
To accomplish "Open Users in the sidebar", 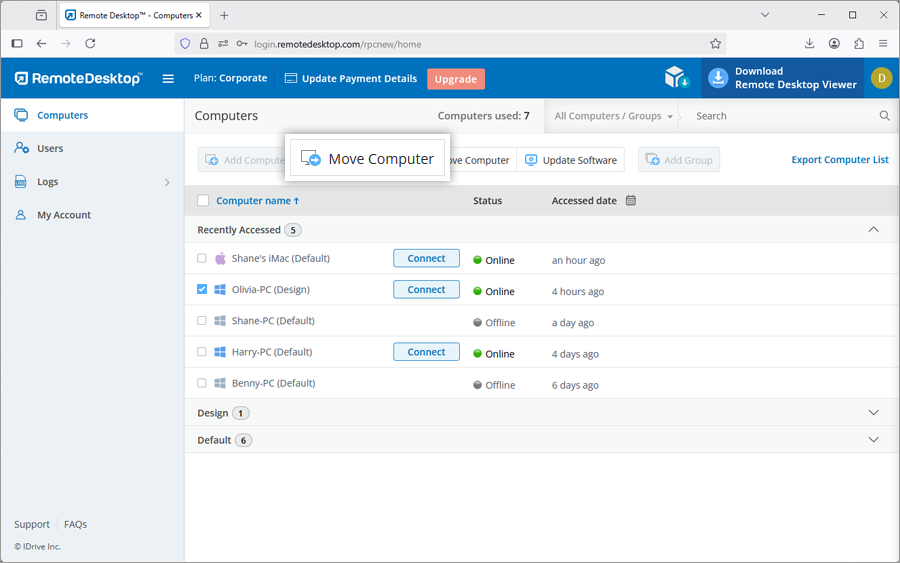I will [x=50, y=148].
